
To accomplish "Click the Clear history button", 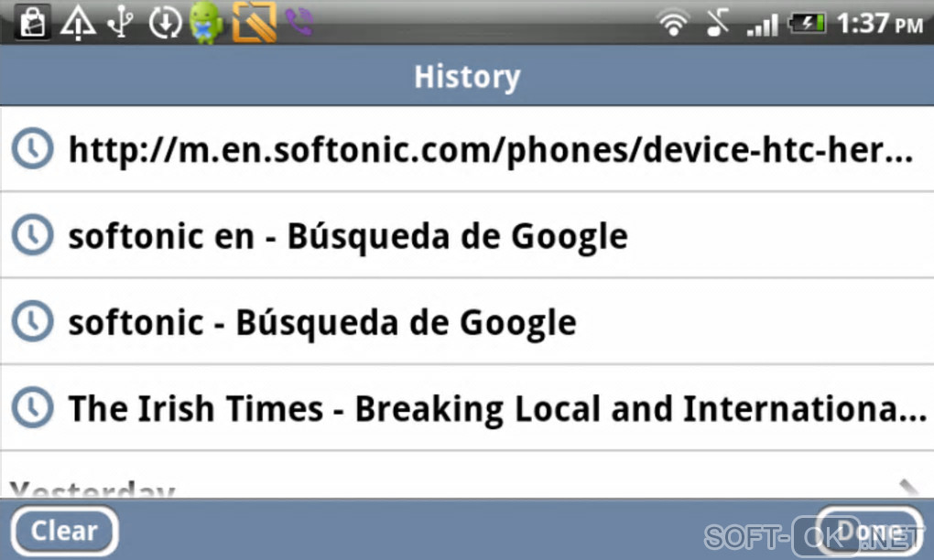I will pos(64,530).
